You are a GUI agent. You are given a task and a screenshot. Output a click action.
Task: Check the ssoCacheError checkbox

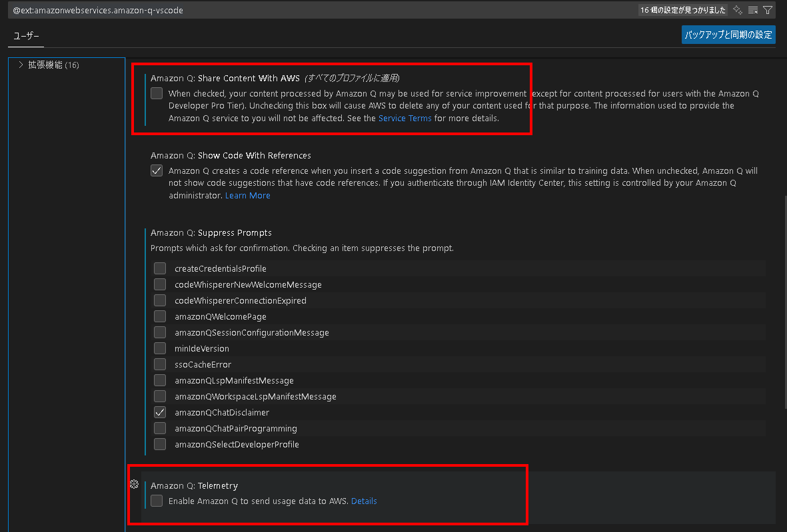pos(160,364)
